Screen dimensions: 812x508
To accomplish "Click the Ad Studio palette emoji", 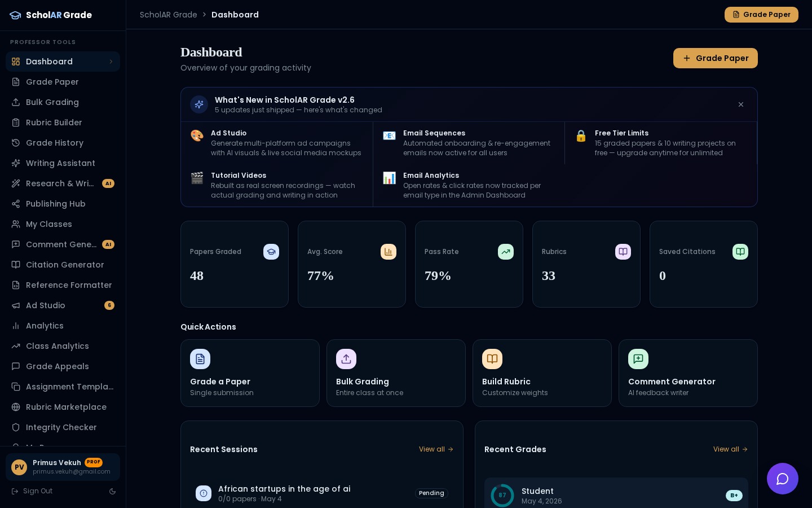I will pos(197,135).
